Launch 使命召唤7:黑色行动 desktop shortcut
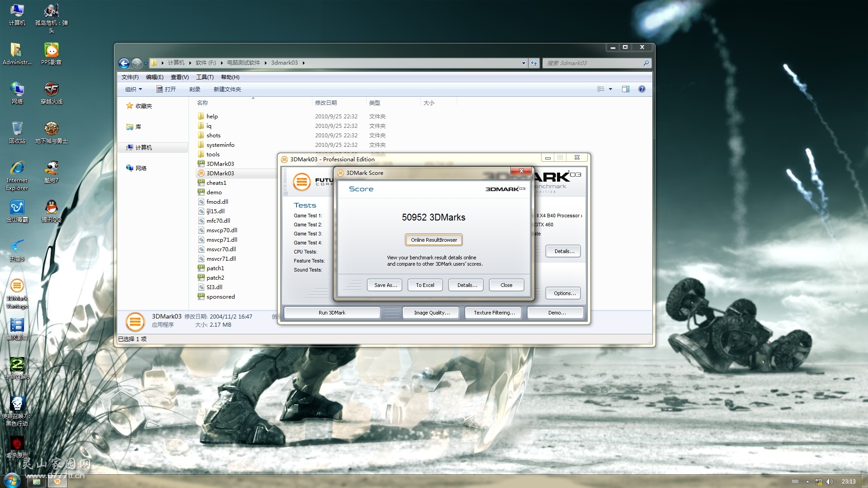 click(x=17, y=411)
